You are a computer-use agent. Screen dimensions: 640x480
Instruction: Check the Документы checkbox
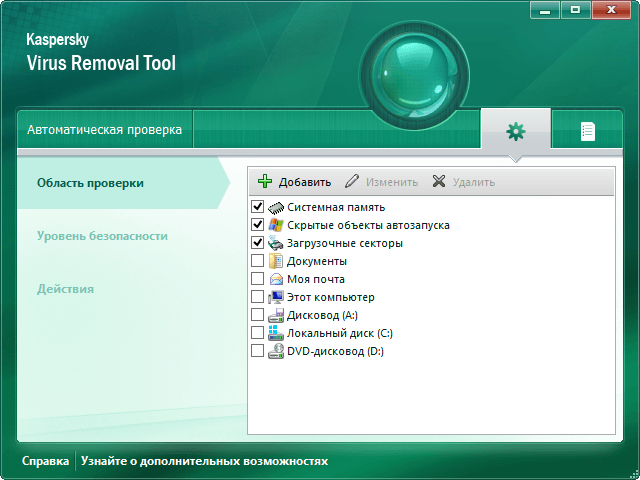[x=257, y=260]
